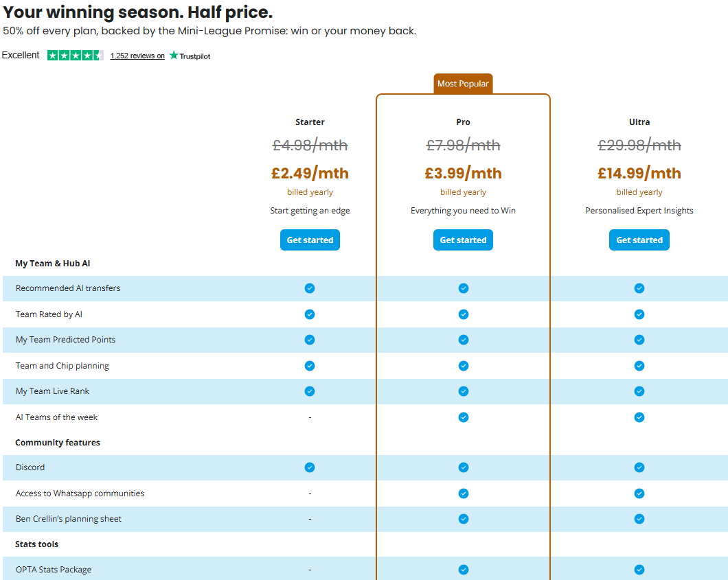Click the Community features section heading

58,443
